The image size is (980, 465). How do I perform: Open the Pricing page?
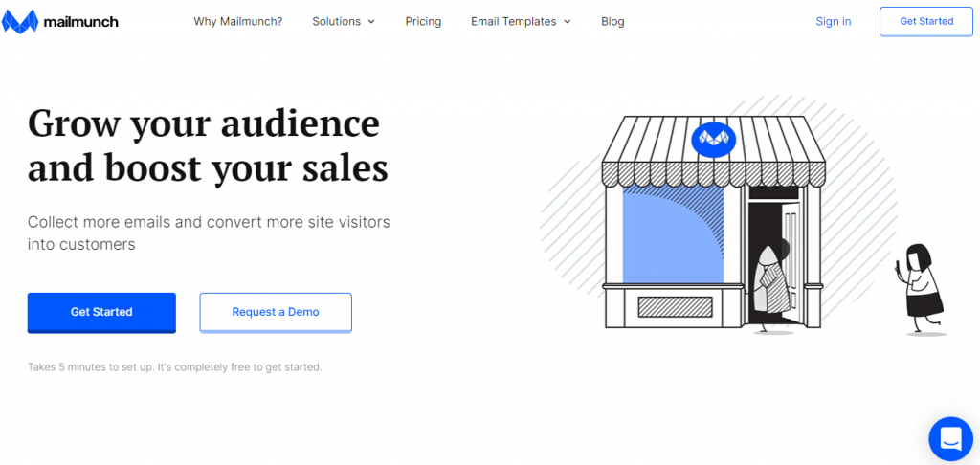point(423,21)
